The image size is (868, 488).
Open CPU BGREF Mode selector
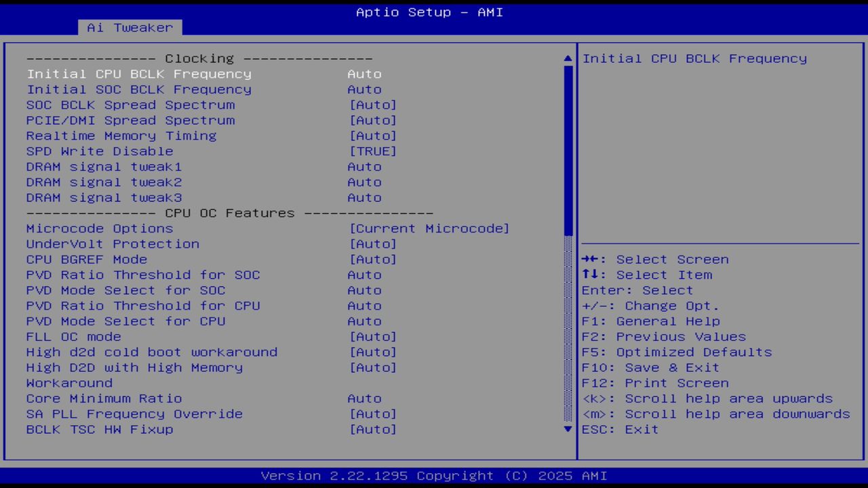373,259
